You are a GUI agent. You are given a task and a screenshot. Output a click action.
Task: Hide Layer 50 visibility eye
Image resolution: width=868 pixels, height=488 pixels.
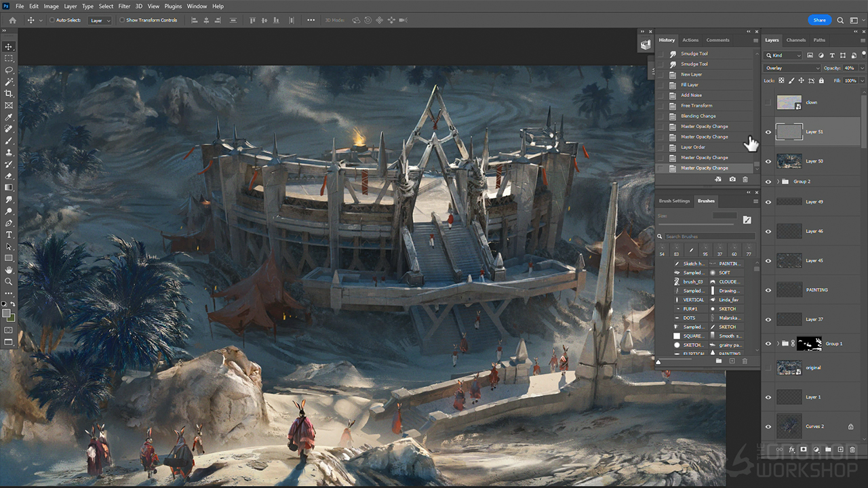(x=768, y=161)
